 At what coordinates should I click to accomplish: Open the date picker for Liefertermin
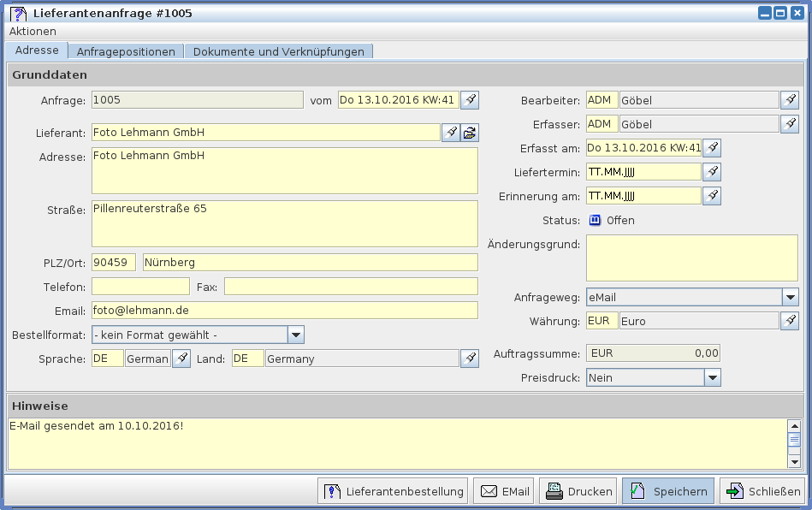point(711,172)
